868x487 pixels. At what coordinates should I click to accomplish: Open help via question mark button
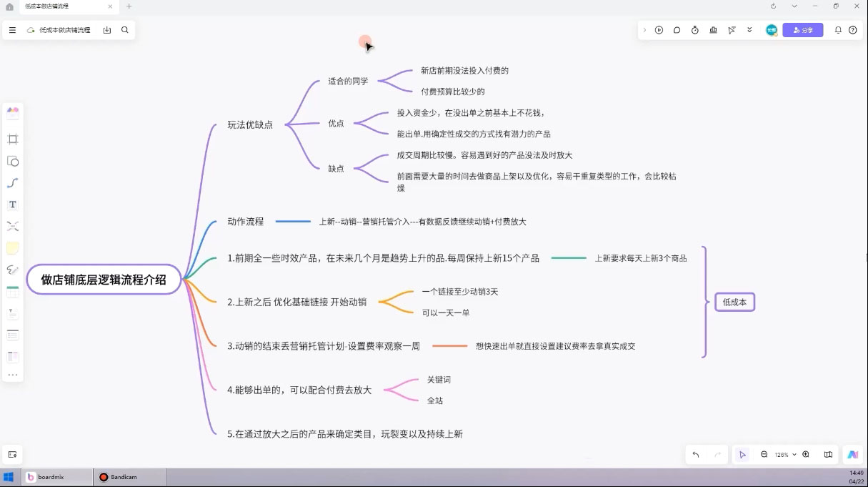click(x=853, y=30)
